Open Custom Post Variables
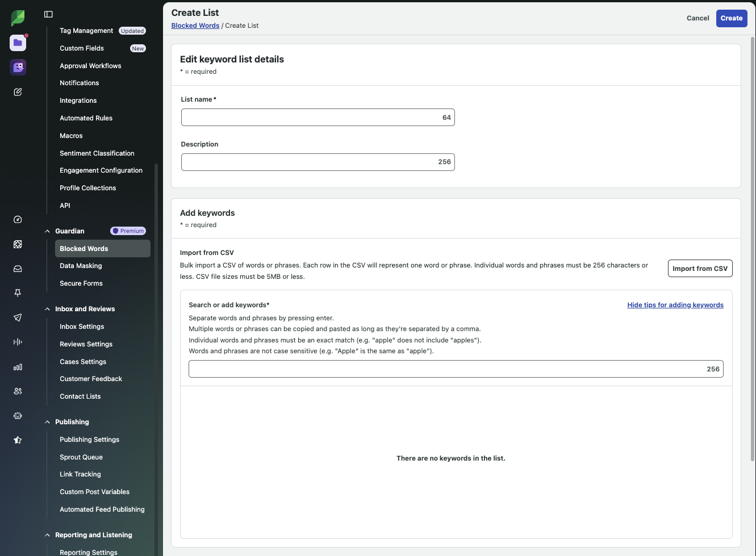Viewport: 756px width, 556px height. pos(95,492)
